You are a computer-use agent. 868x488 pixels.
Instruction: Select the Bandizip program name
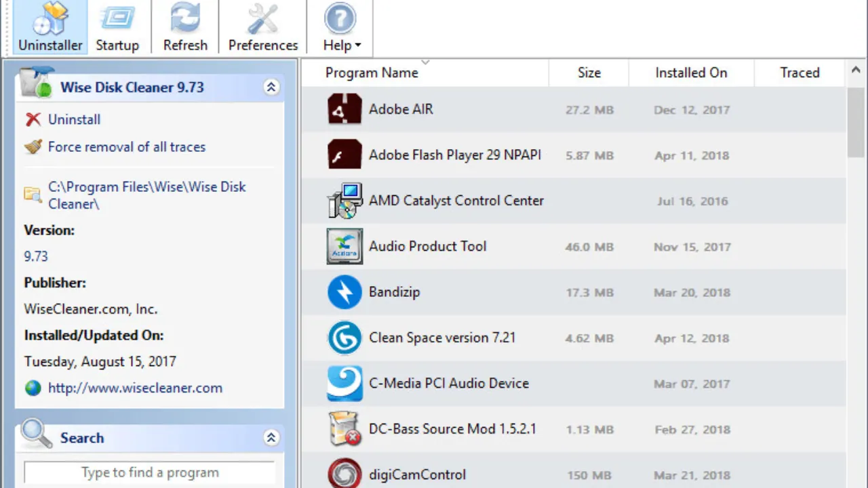click(x=395, y=292)
